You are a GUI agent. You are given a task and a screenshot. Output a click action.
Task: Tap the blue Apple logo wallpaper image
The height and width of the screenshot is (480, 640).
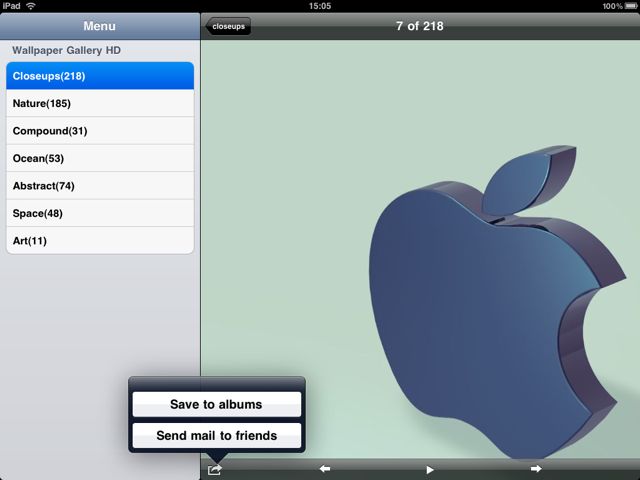click(x=498, y=302)
